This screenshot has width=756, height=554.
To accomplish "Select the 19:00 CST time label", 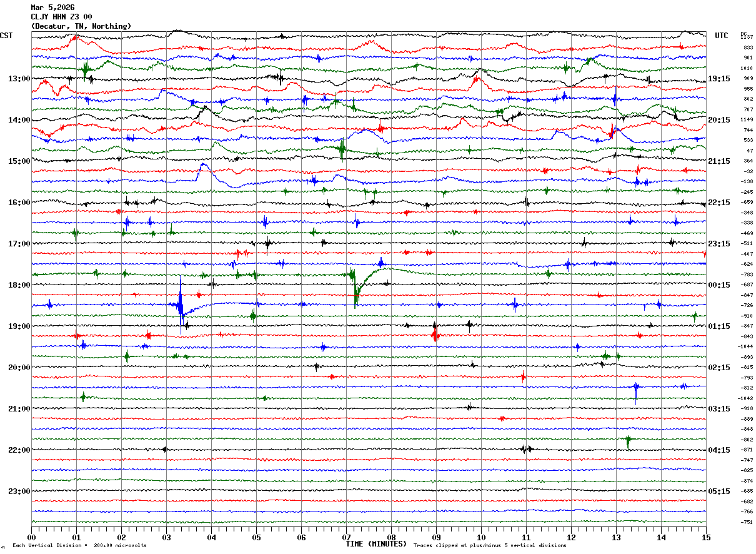I will coord(19,326).
